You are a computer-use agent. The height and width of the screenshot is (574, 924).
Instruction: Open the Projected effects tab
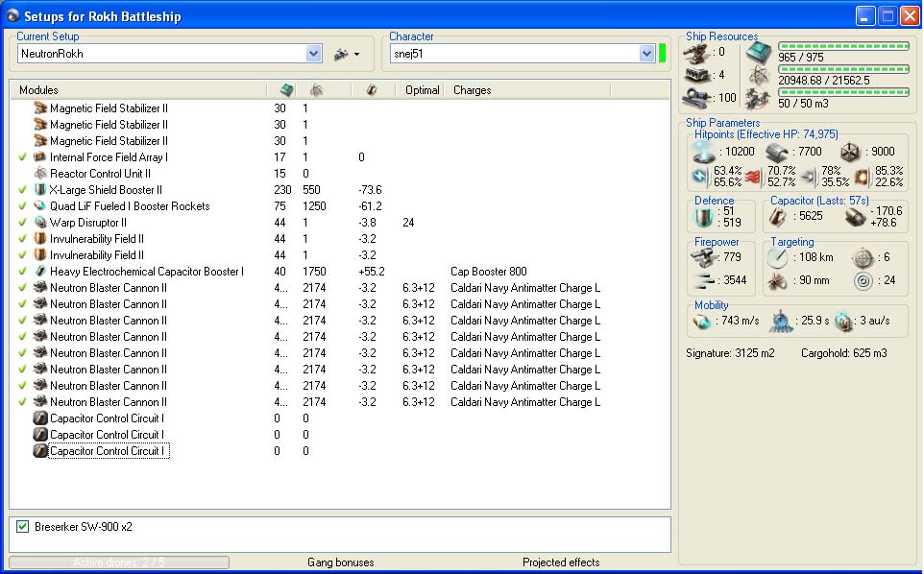[561, 562]
